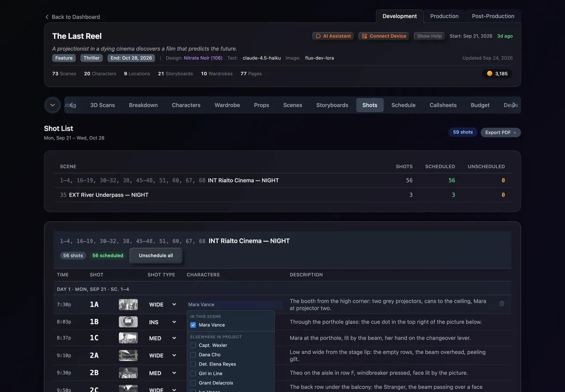Click the Show Help button

click(429, 36)
